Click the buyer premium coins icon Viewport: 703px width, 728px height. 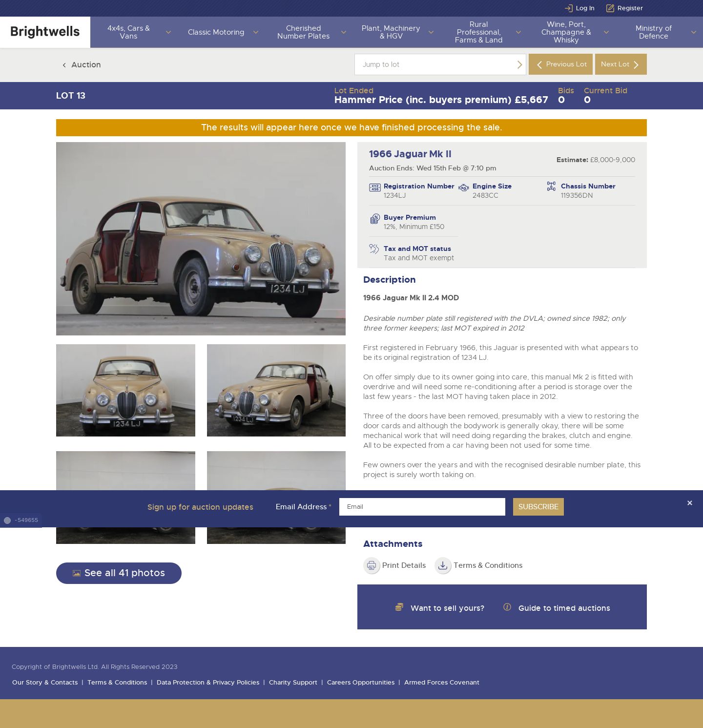pyautogui.click(x=374, y=219)
